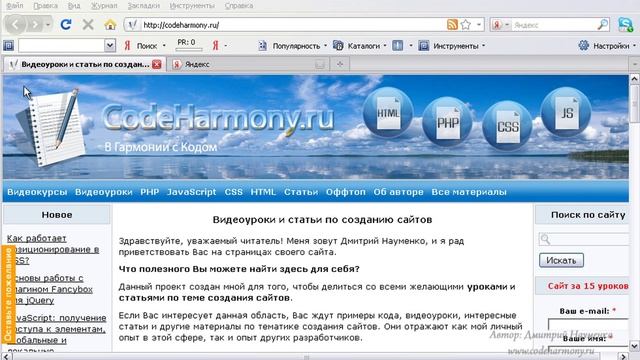The height and width of the screenshot is (360, 640).
Task: Go back using the browser back arrow
Action: [16, 25]
